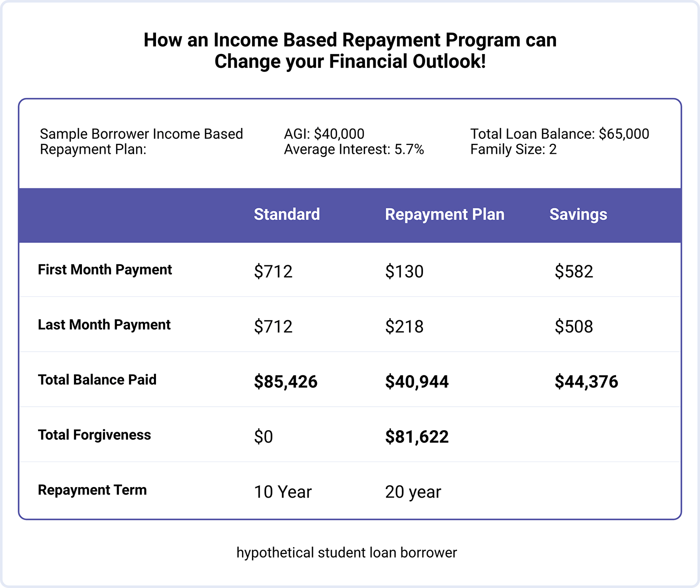Viewport: 700px width, 588px height.
Task: Click the Total Forgiveness row label
Action: coord(94,435)
